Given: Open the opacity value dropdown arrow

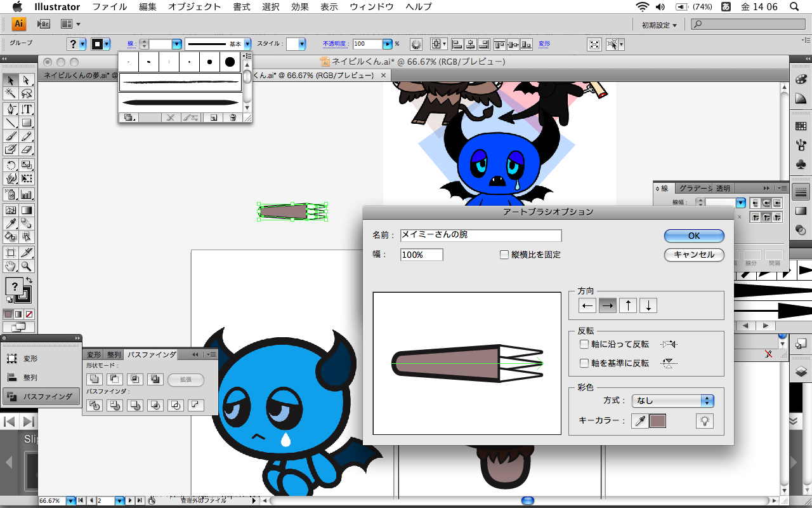Looking at the screenshot, I should [x=387, y=44].
